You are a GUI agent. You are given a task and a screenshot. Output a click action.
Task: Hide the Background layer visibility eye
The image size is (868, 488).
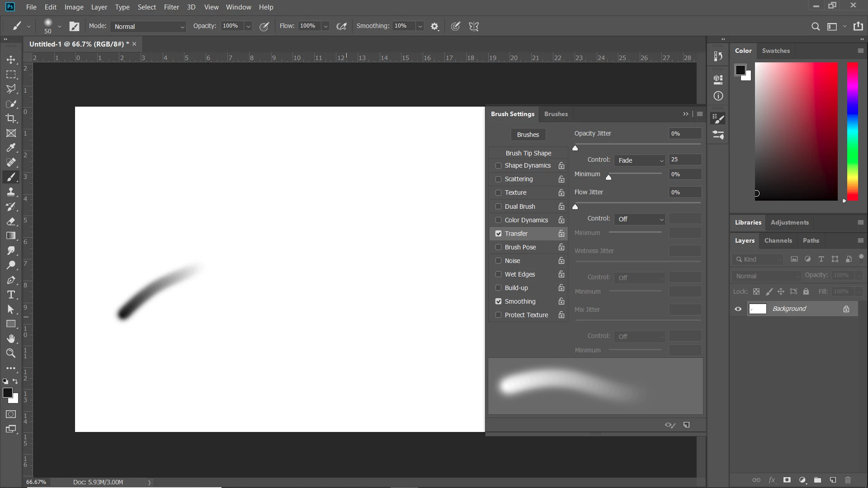click(x=738, y=309)
